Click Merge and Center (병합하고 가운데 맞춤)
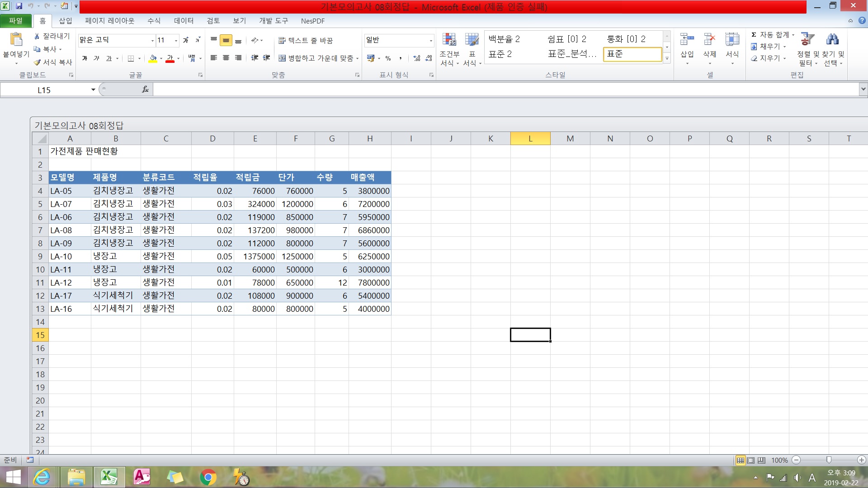Screen dimensions: 868x488 click(316, 58)
